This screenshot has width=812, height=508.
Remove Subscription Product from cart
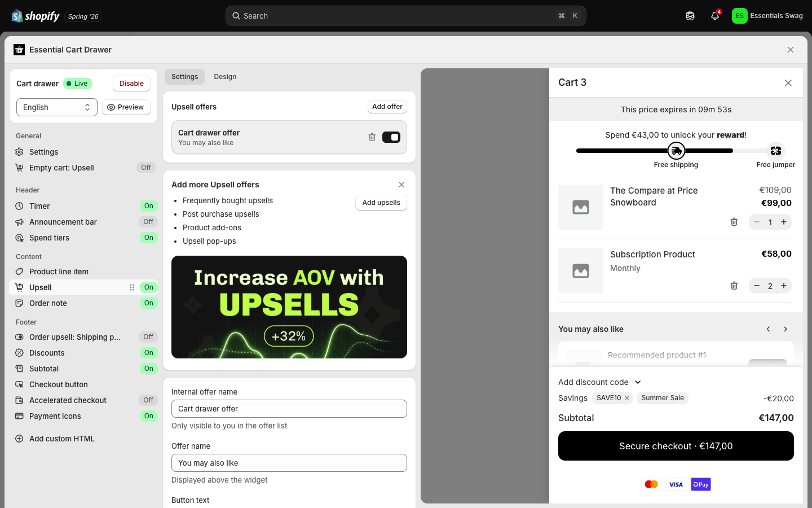(734, 286)
